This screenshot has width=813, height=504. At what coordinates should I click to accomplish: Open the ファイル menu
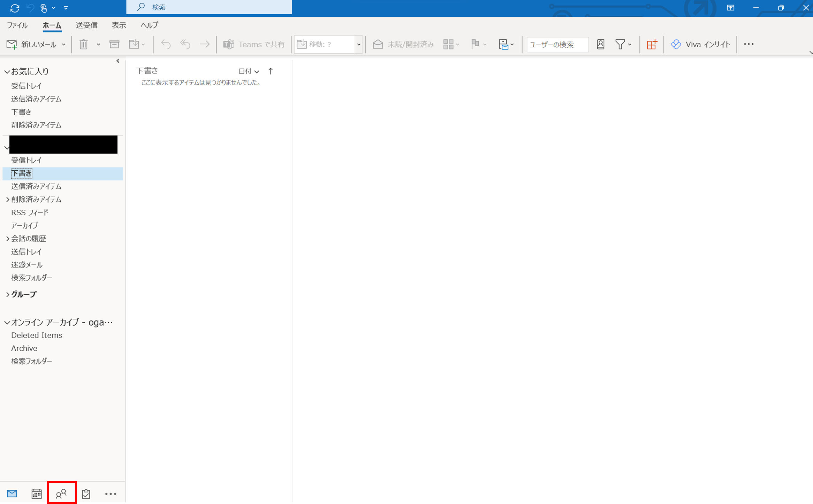17,25
